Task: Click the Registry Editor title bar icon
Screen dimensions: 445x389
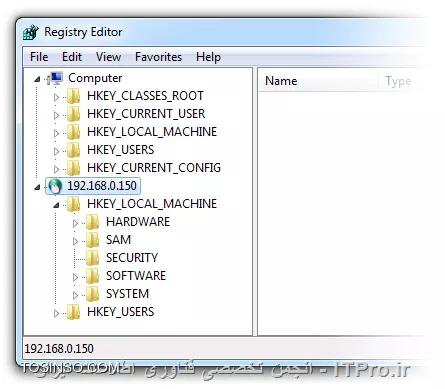Action: coord(31,32)
